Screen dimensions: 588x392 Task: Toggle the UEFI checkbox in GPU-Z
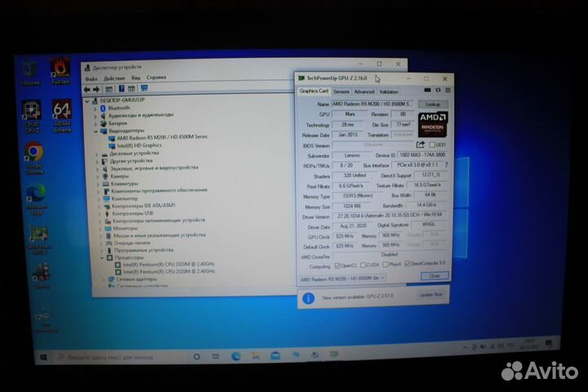432,145
